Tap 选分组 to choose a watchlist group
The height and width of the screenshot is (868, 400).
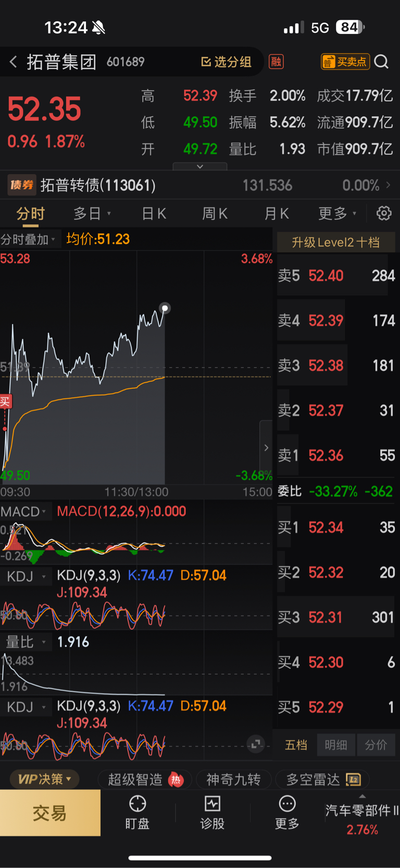227,62
